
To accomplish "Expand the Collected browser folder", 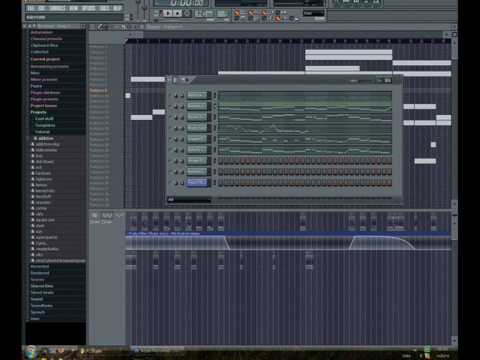I will tap(39, 52).
